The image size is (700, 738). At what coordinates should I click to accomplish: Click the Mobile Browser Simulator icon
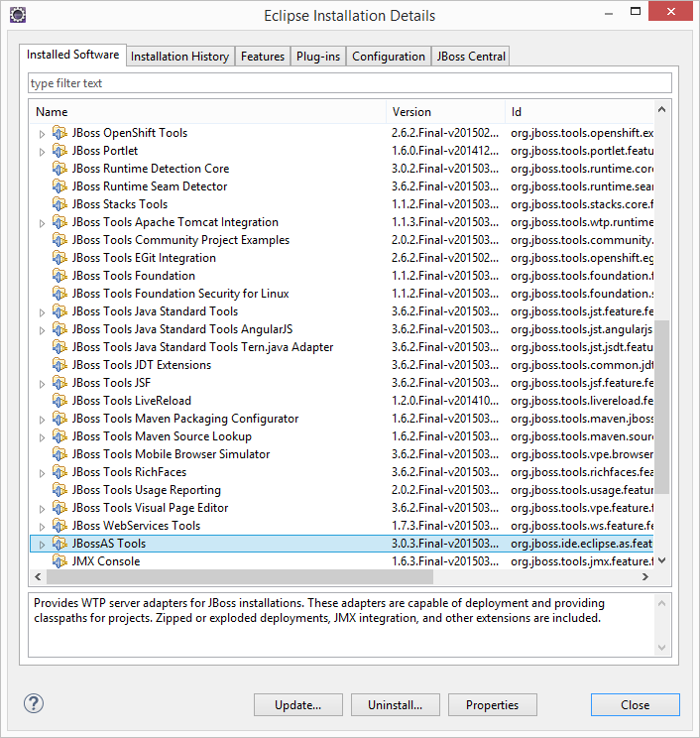click(x=59, y=455)
